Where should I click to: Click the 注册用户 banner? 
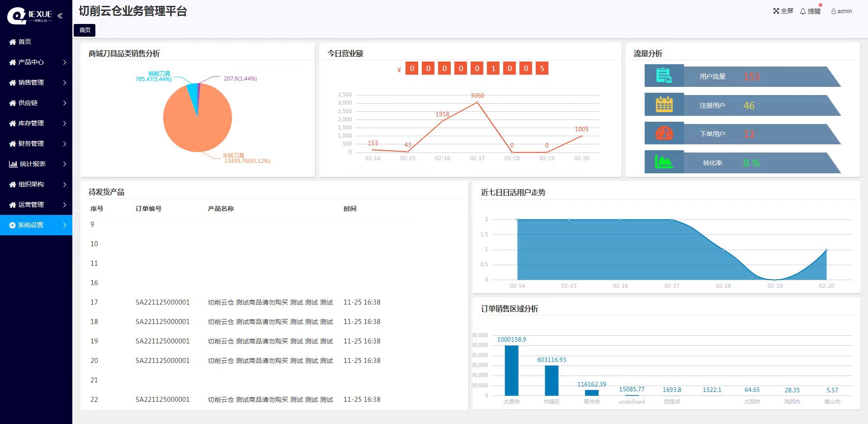coord(743,105)
